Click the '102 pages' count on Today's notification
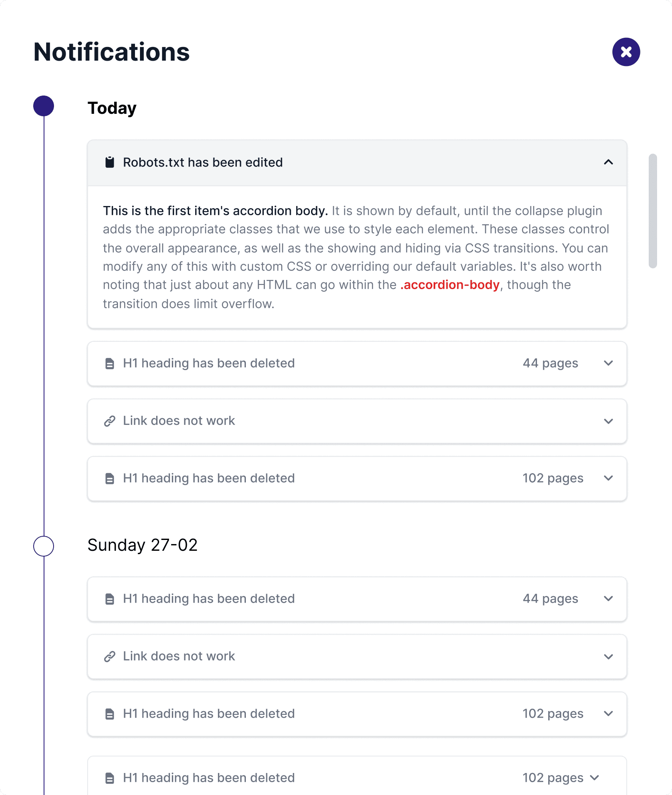Viewport: 672px width, 795px height. coord(553,478)
